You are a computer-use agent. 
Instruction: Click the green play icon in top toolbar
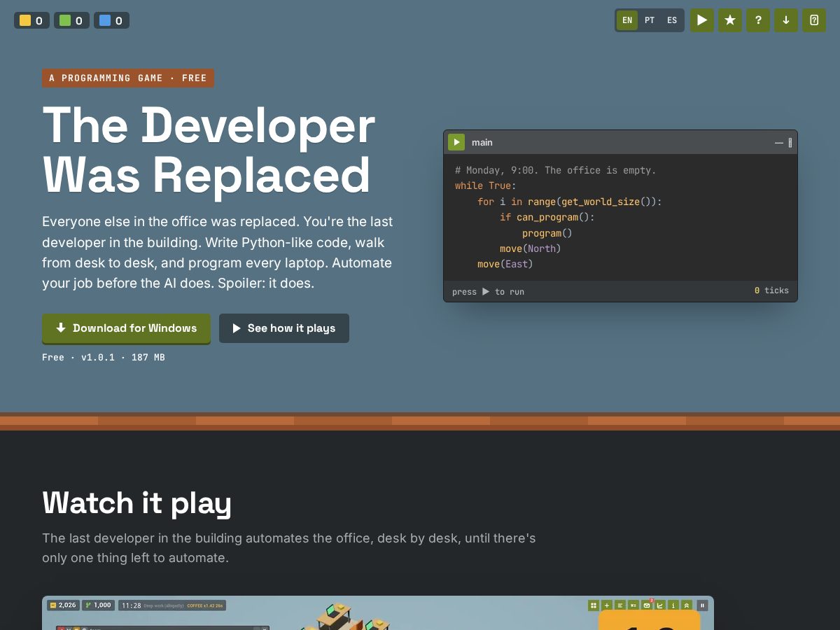[702, 20]
